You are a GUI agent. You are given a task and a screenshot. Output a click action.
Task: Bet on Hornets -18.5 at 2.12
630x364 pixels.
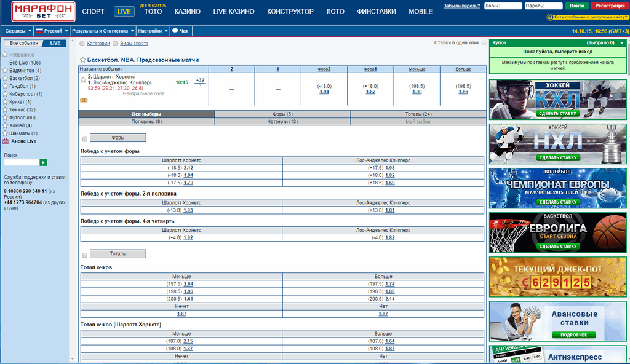click(x=188, y=168)
